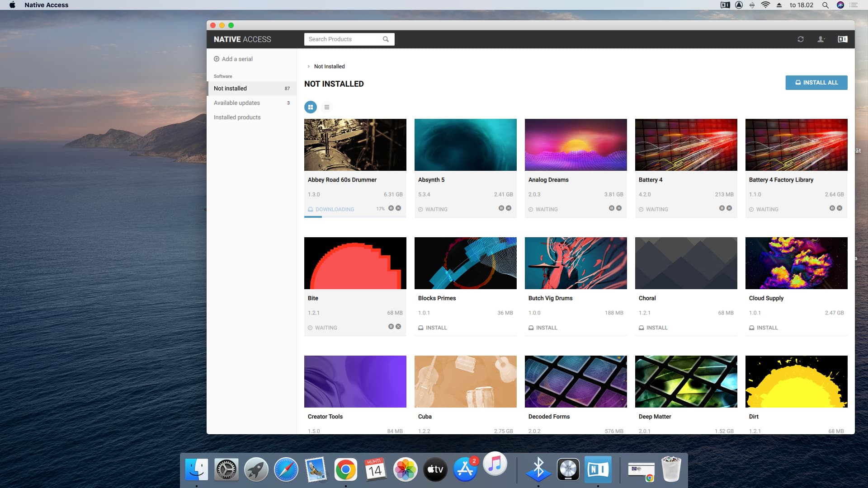Viewport: 868px width, 488px height.
Task: Click Butch Vig Drums artwork thumbnail
Action: 576,263
